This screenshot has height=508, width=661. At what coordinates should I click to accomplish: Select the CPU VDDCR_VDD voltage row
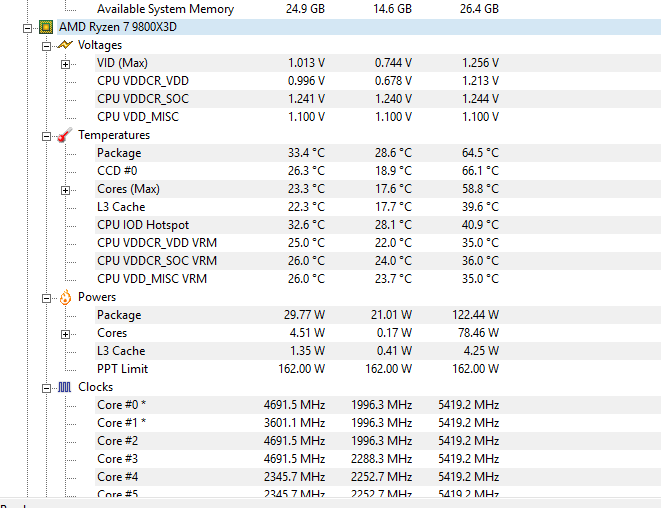[378, 81]
